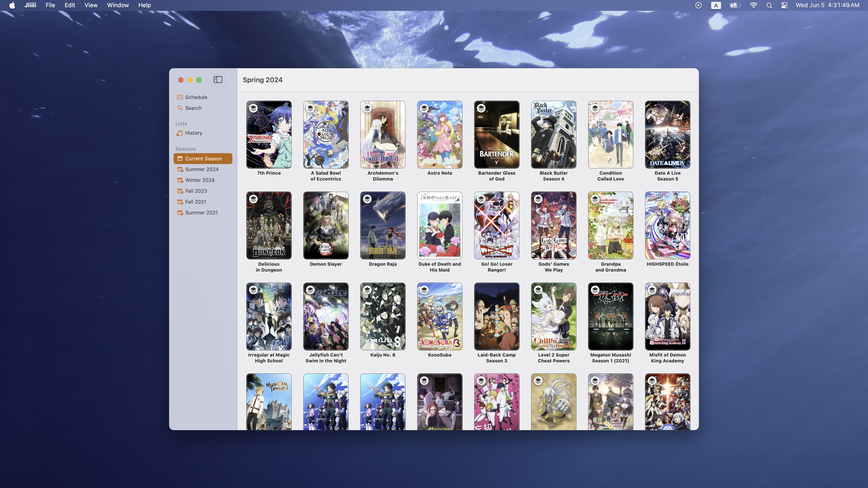868x488 pixels.
Task: Click the stack icon on 7th Prince poster
Action: pyautogui.click(x=253, y=108)
